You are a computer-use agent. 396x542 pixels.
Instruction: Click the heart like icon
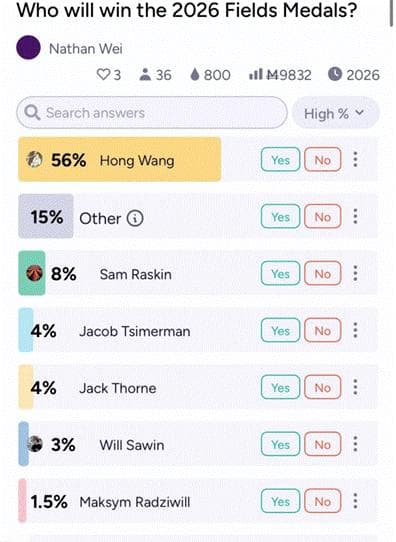click(x=103, y=74)
